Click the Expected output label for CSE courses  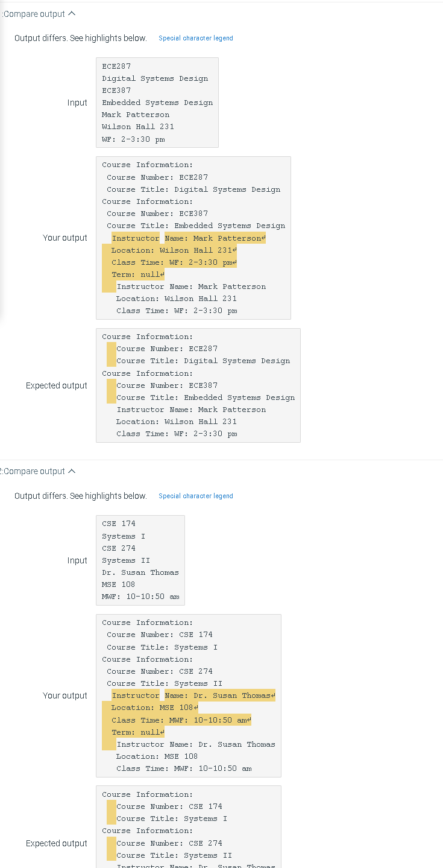(x=56, y=843)
